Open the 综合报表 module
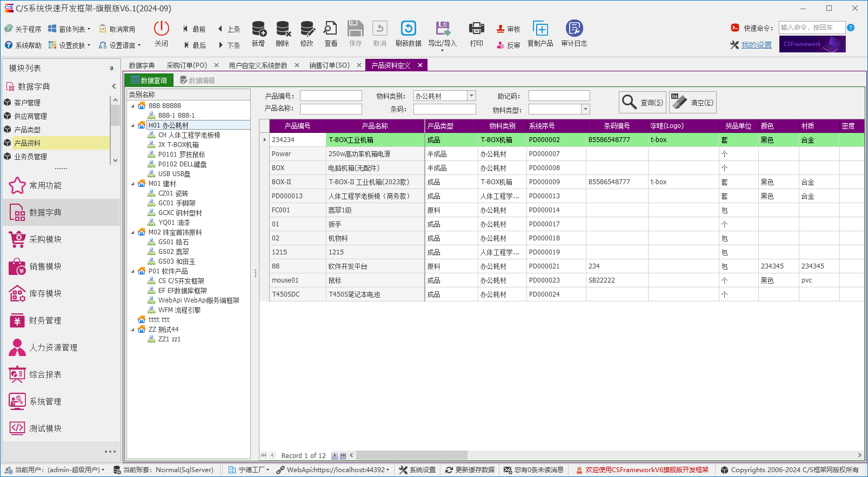 (61, 374)
